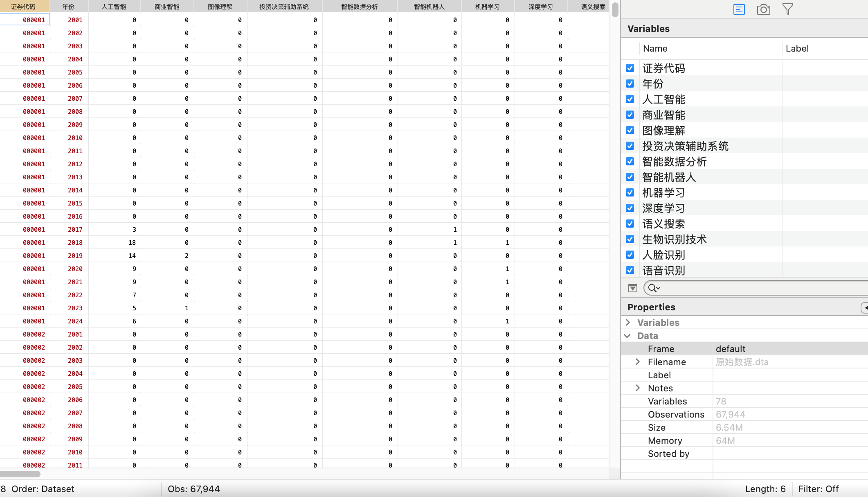Toggle the 机器学习 variable checkbox
868x497 pixels.
coord(630,192)
